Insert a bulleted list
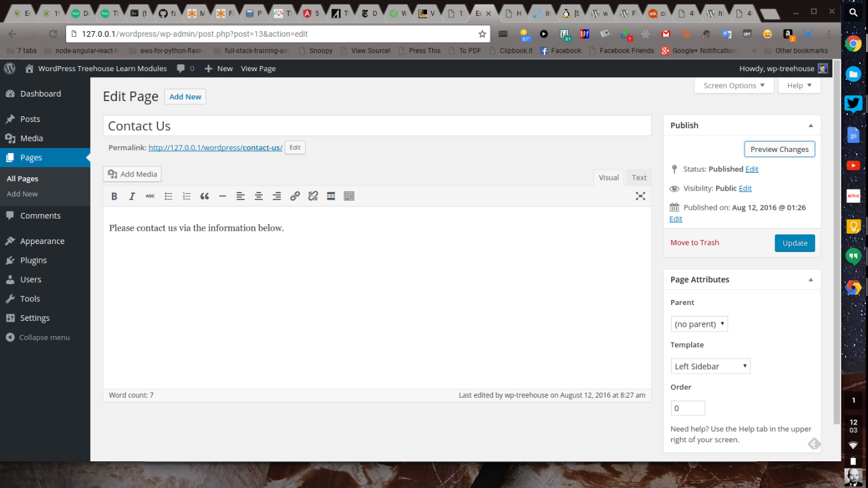868x488 pixels. click(168, 196)
